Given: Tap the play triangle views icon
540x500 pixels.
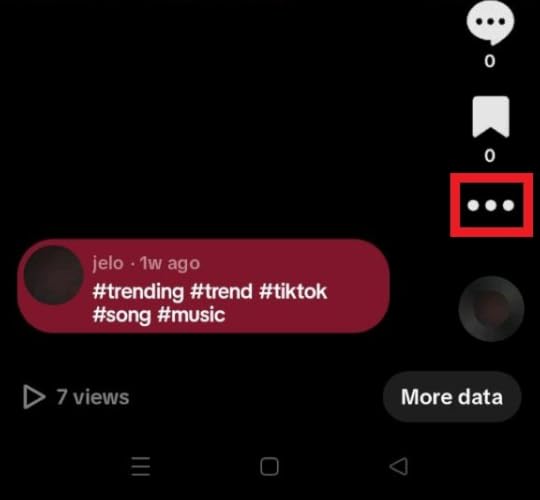Looking at the screenshot, I should 34,397.
